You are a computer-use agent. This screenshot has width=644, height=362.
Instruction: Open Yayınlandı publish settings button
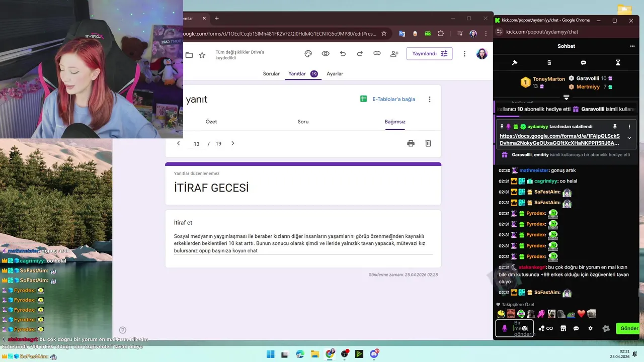[x=429, y=53]
